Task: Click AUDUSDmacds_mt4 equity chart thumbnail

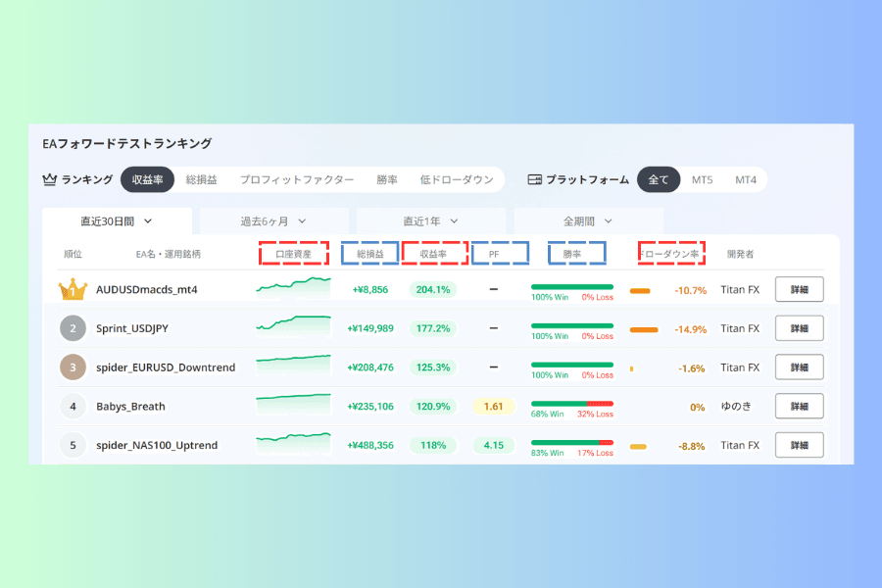Action: click(x=294, y=287)
